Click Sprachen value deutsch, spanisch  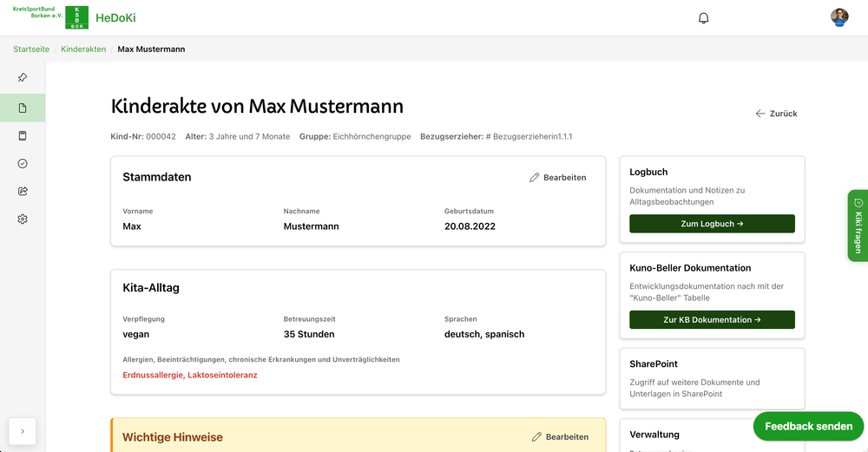(x=484, y=334)
